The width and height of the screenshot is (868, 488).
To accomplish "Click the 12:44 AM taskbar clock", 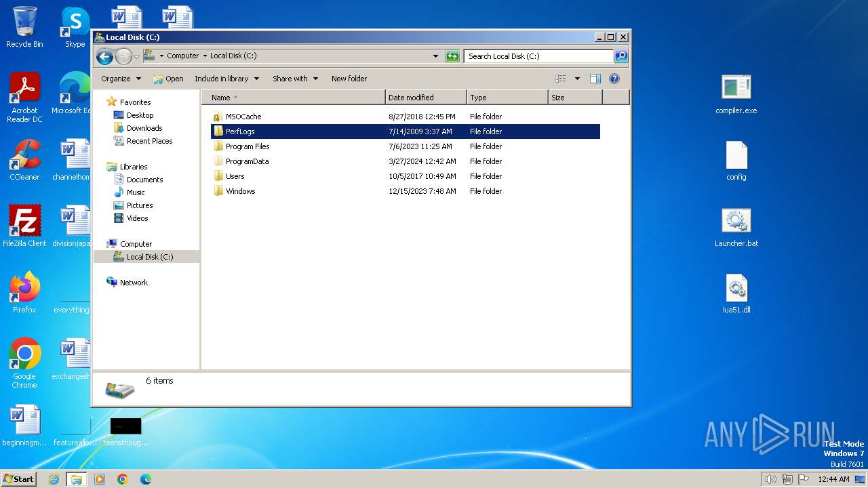I will (x=833, y=479).
